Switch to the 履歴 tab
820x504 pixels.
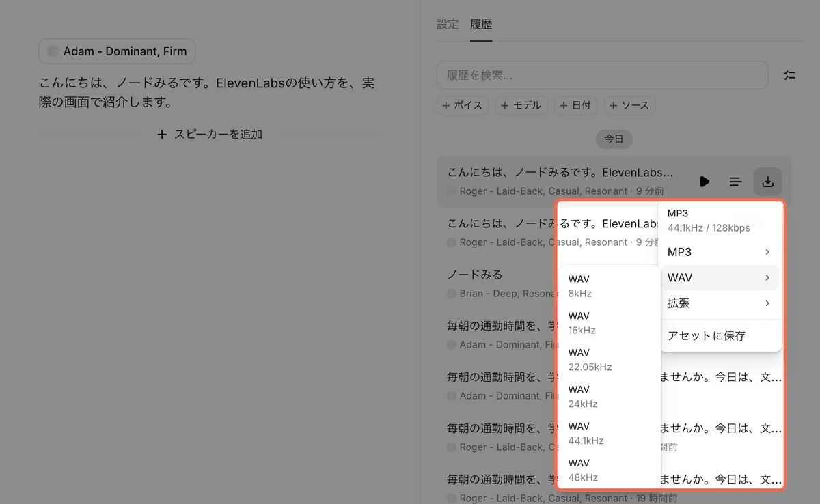[481, 25]
